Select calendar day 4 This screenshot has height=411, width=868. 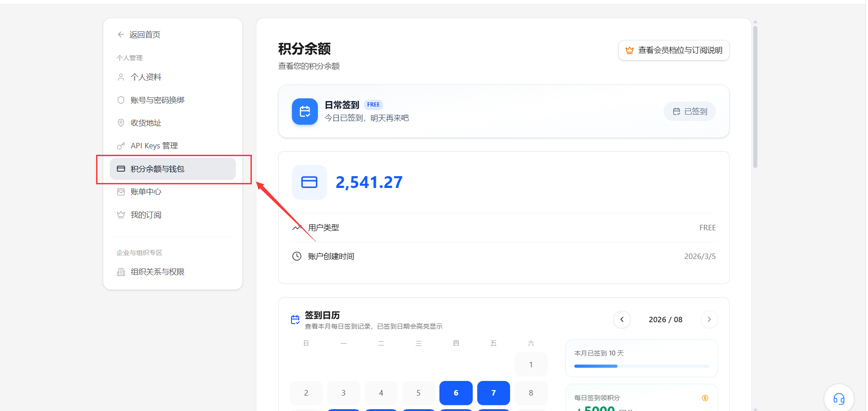pos(381,393)
